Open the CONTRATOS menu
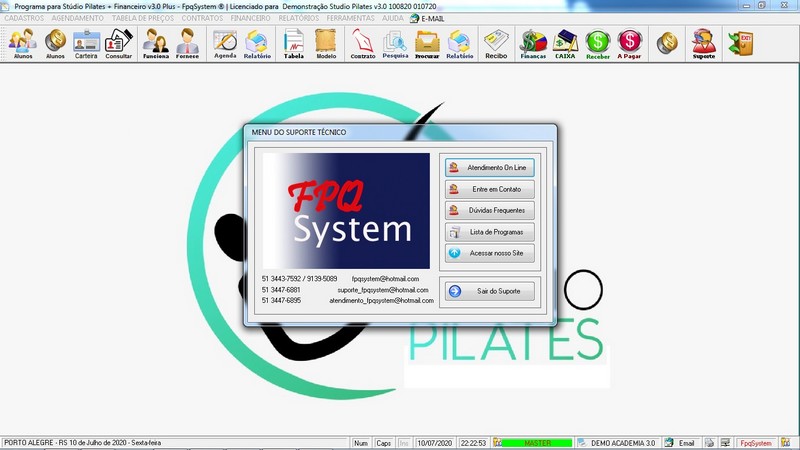The width and height of the screenshot is (800, 450). click(203, 18)
